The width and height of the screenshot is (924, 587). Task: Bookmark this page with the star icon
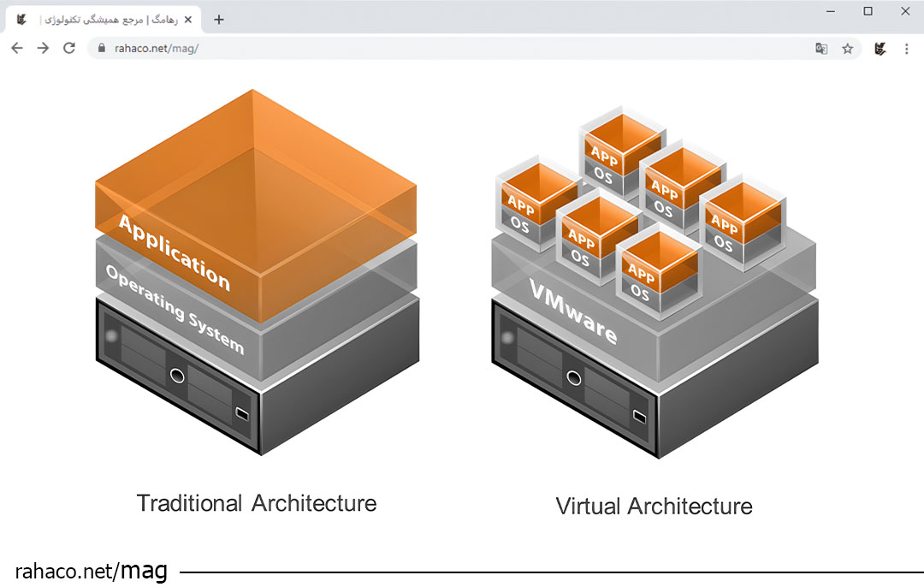848,49
